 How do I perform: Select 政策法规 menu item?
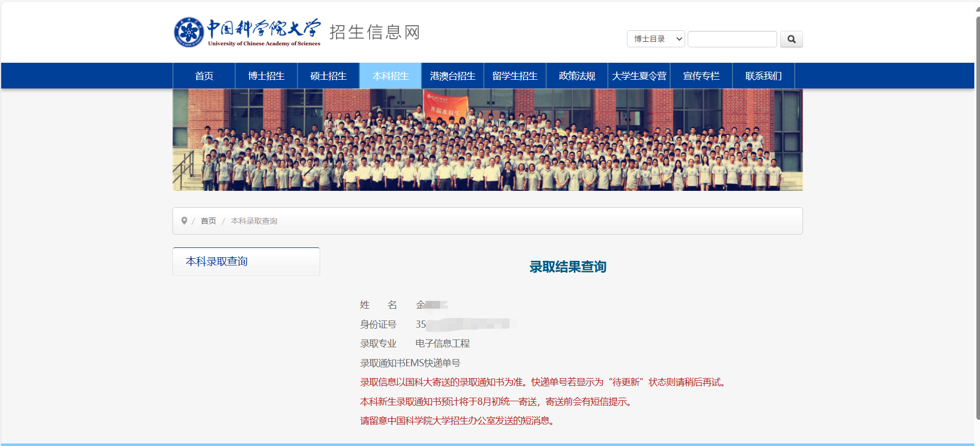point(577,76)
